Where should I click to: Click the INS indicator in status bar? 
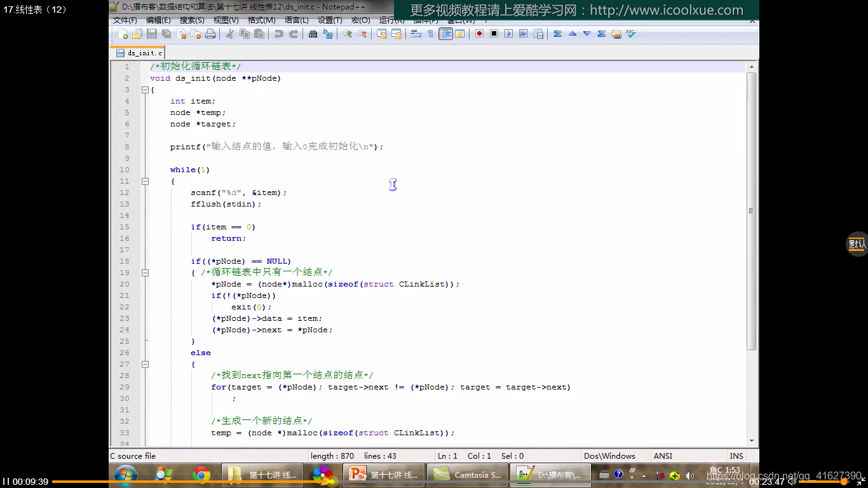736,456
